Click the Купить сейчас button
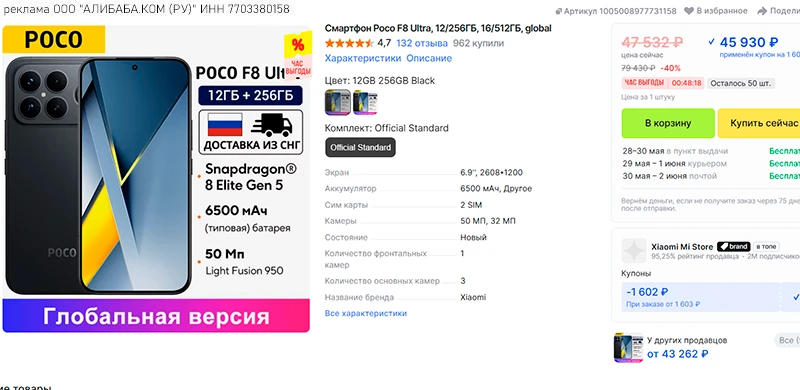Viewport: 800px width, 390px height. click(760, 123)
